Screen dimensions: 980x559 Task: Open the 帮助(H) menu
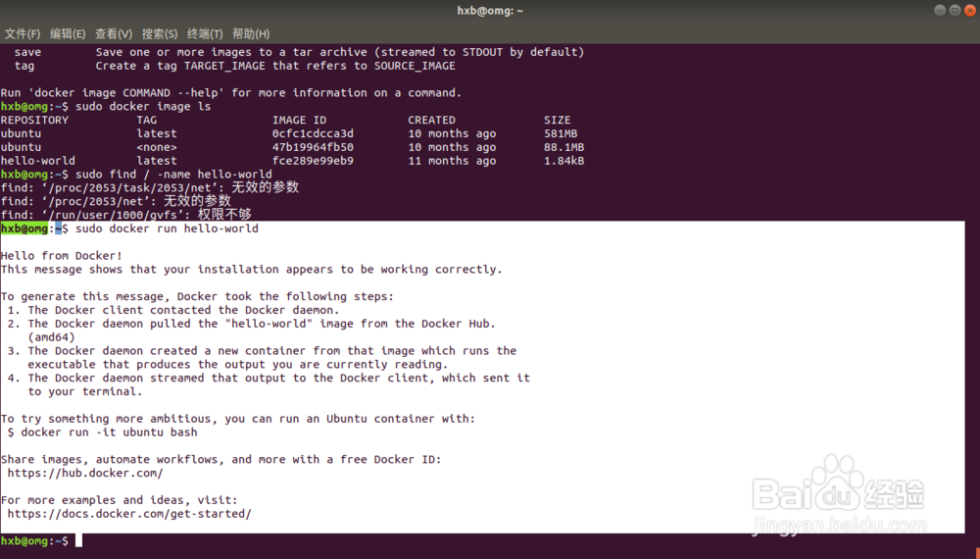pyautogui.click(x=251, y=33)
